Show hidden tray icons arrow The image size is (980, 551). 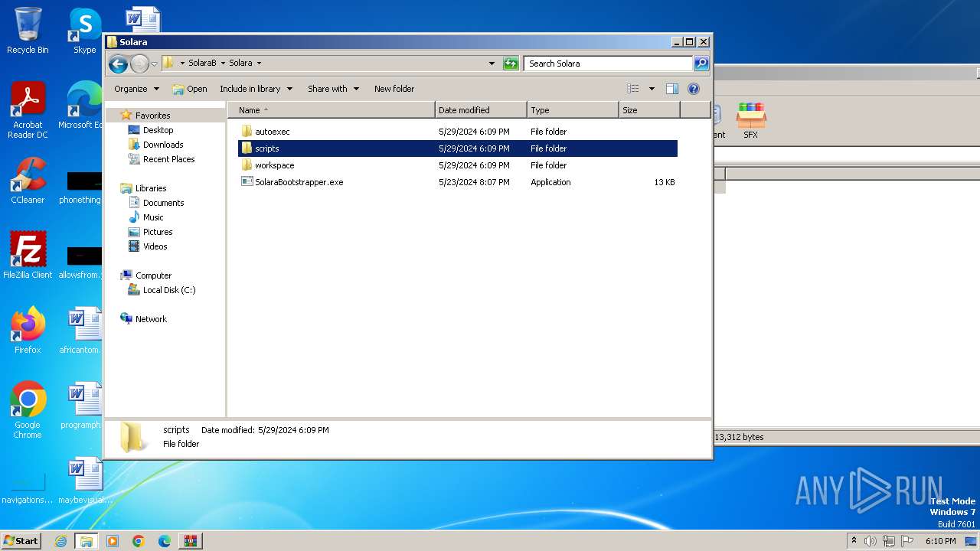pyautogui.click(x=854, y=541)
